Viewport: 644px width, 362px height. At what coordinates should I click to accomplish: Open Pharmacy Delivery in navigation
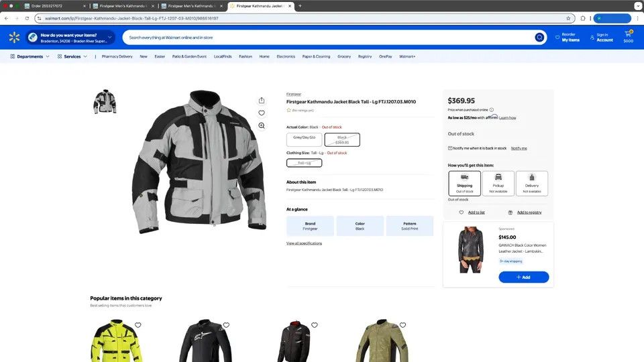pos(117,56)
